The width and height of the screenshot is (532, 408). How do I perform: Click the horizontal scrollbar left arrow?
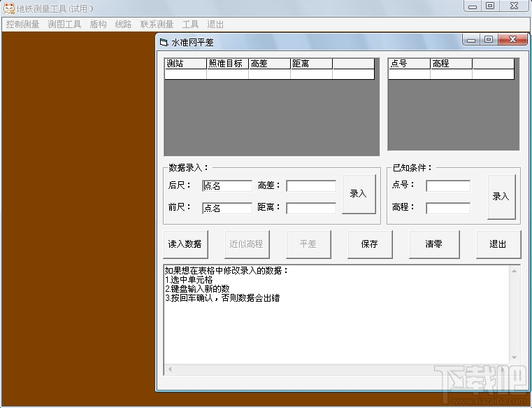170,370
